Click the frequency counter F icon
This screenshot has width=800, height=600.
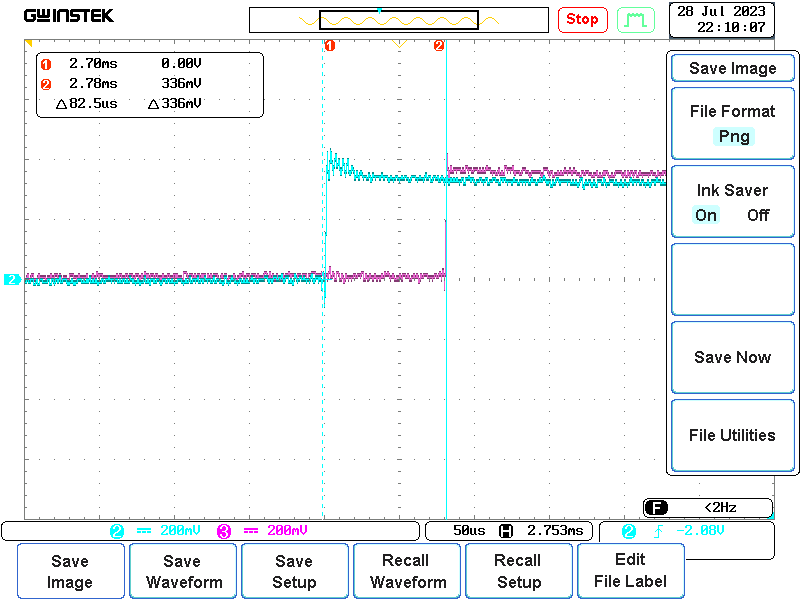(654, 507)
